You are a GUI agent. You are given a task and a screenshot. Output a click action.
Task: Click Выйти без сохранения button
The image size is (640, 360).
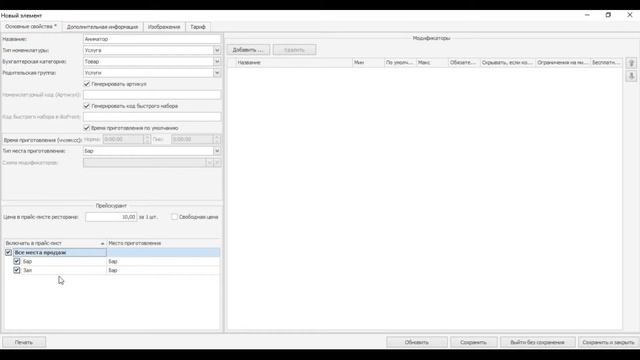point(538,342)
